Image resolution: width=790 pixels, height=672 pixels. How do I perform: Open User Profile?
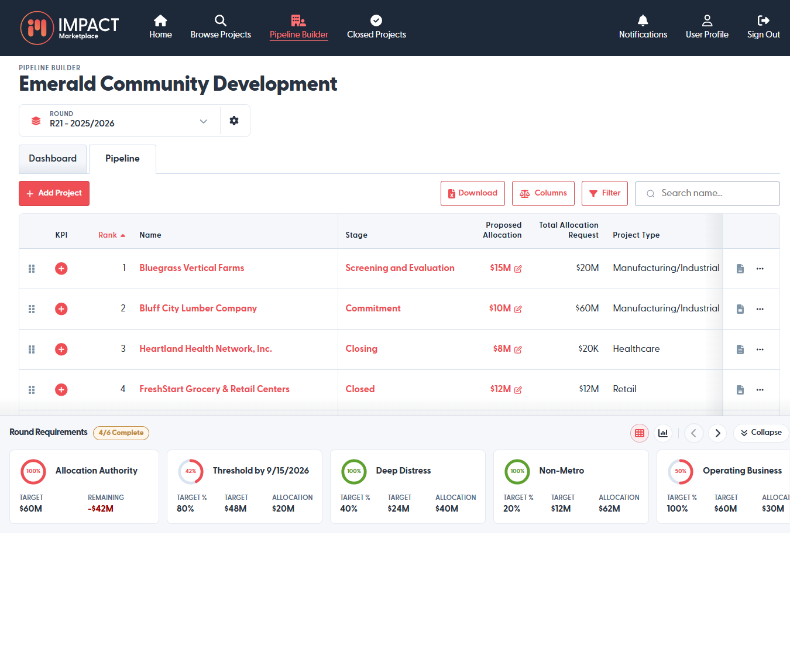(707, 28)
